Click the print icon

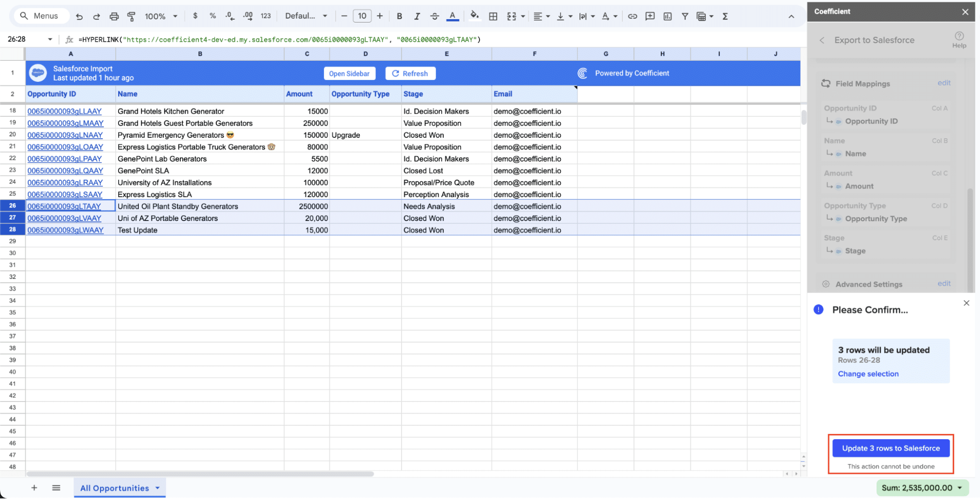point(114,16)
